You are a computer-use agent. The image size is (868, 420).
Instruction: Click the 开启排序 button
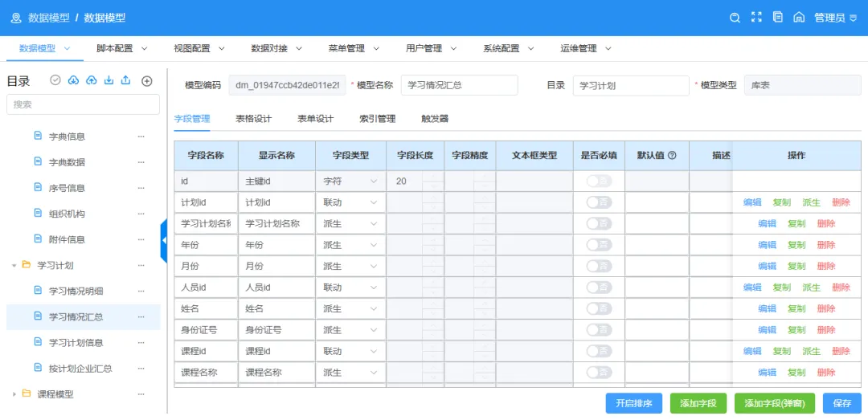[x=634, y=403]
